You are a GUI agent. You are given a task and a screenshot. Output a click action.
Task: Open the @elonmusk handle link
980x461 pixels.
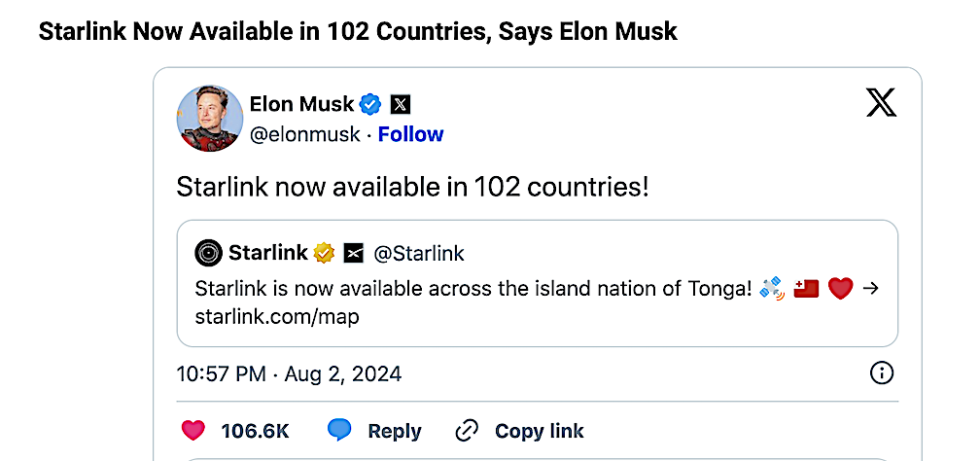click(x=305, y=134)
